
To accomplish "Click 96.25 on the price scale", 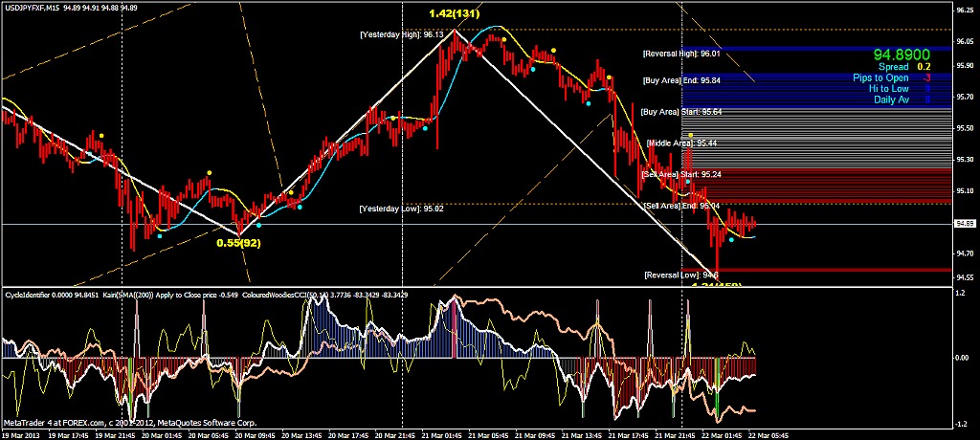I will (965, 10).
